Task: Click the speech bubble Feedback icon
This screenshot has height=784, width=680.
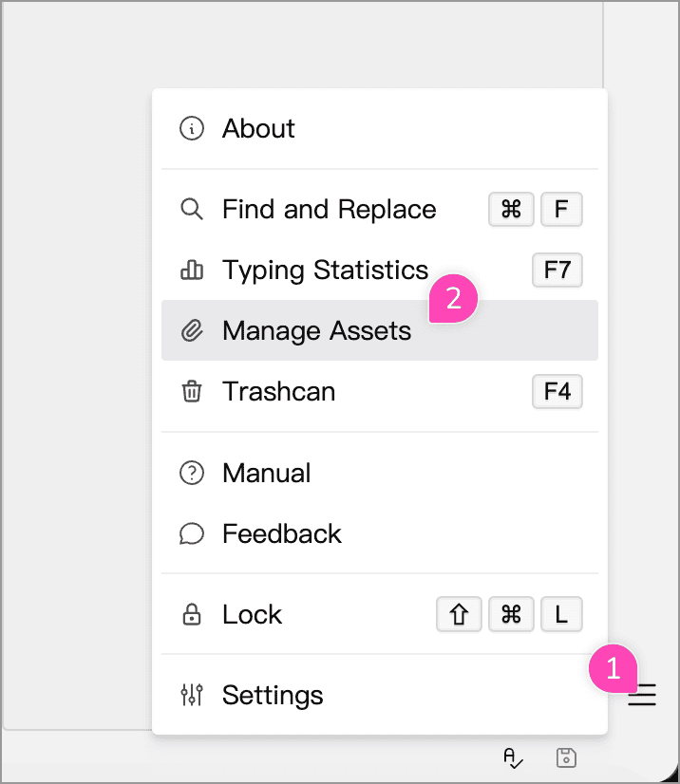Action: pyautogui.click(x=192, y=533)
